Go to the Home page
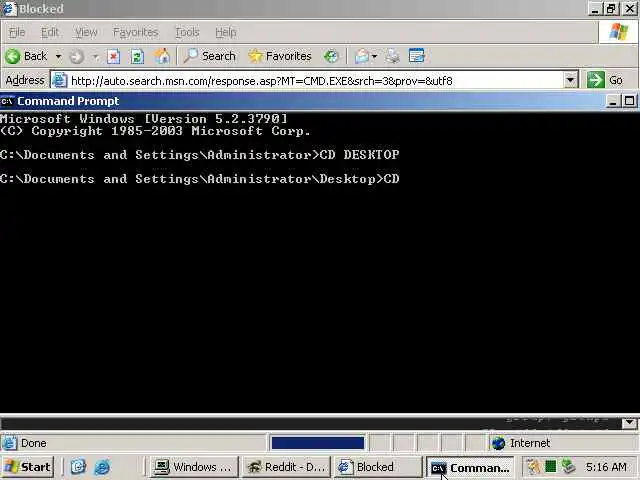The height and width of the screenshot is (480, 640). [x=162, y=56]
